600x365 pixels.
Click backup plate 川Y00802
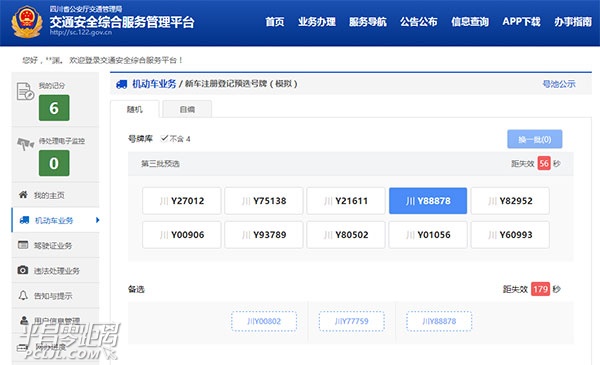point(264,321)
